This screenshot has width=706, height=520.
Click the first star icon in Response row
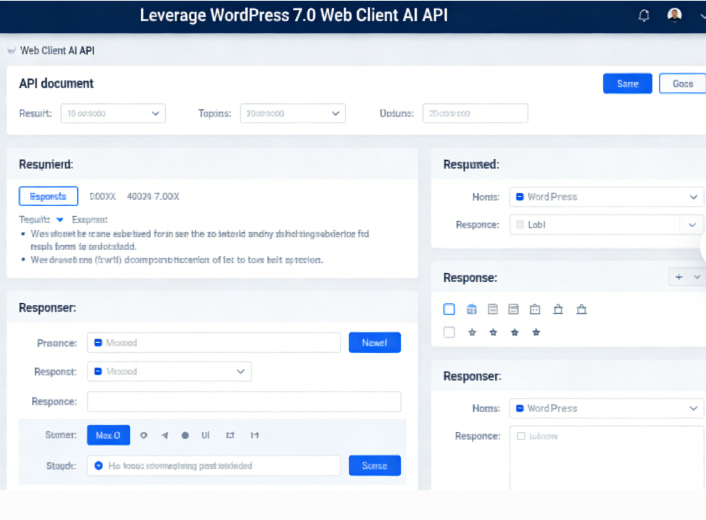pos(472,332)
